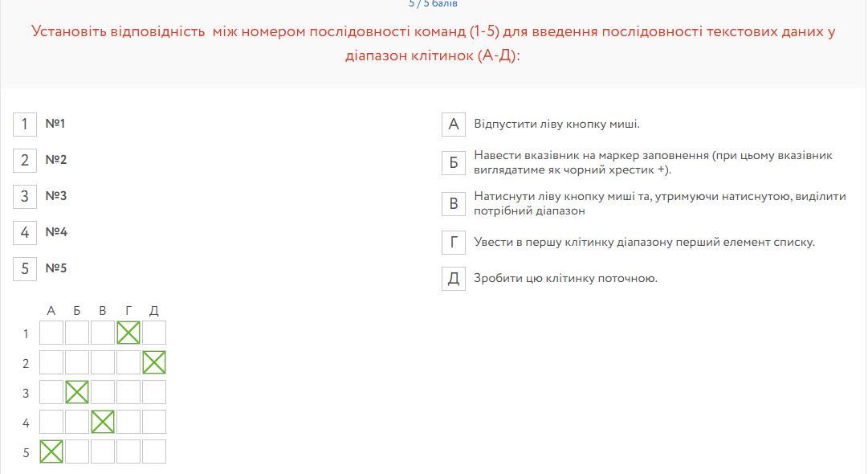868x474 pixels.
Task: Select number box 5 beside №5
Action: point(25,269)
